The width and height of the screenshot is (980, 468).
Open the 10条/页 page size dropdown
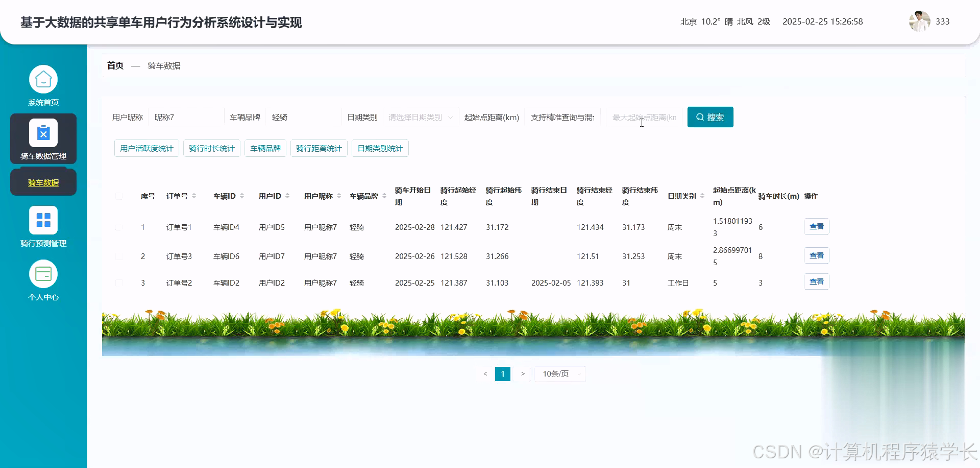click(559, 373)
